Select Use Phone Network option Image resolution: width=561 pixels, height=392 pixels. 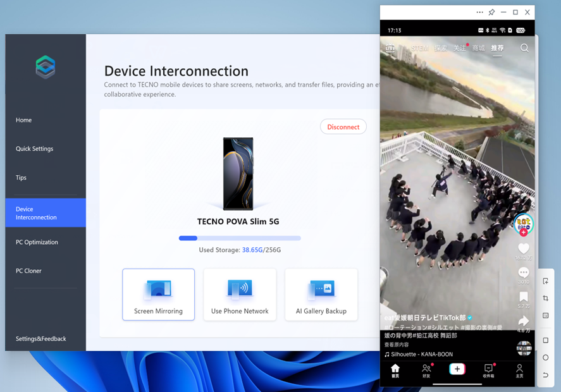[x=240, y=295]
